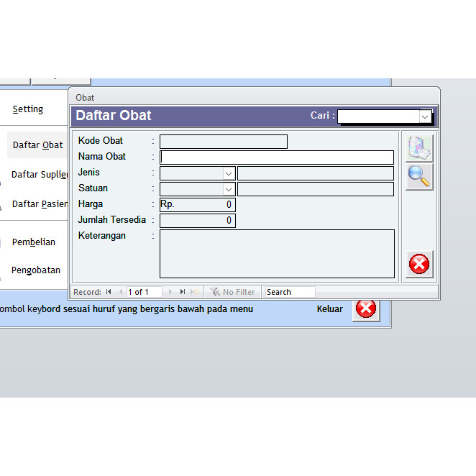
Task: Go to first record navigation arrow
Action: [109, 292]
